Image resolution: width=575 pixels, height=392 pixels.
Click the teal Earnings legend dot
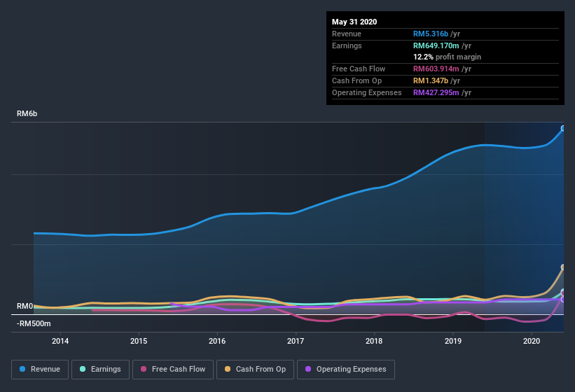[83, 370]
